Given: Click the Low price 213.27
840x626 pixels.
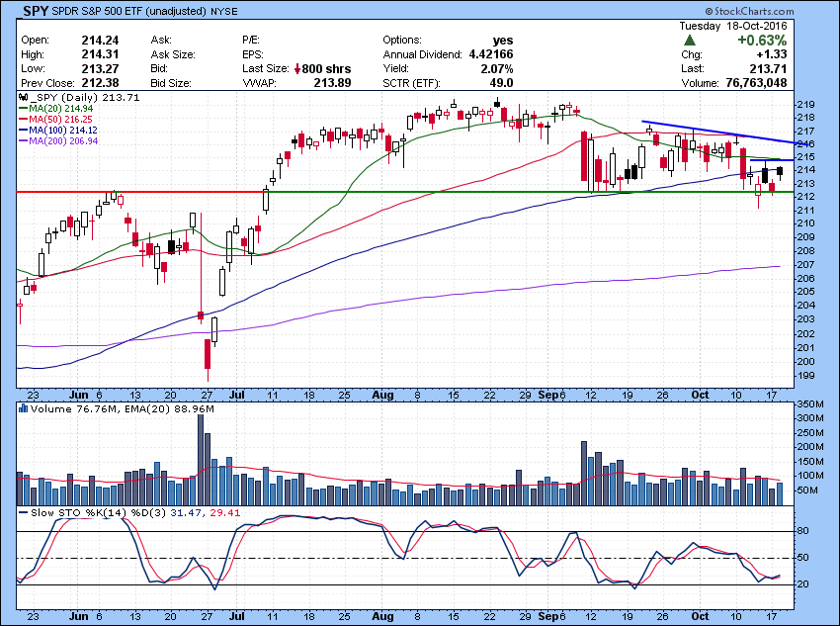Looking at the screenshot, I should pos(100,68).
